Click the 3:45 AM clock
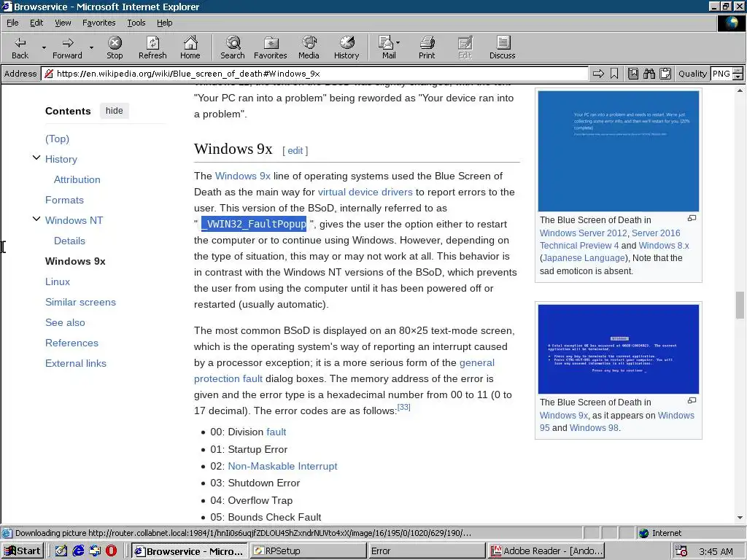Screen dimensions: 747x560 (716, 551)
